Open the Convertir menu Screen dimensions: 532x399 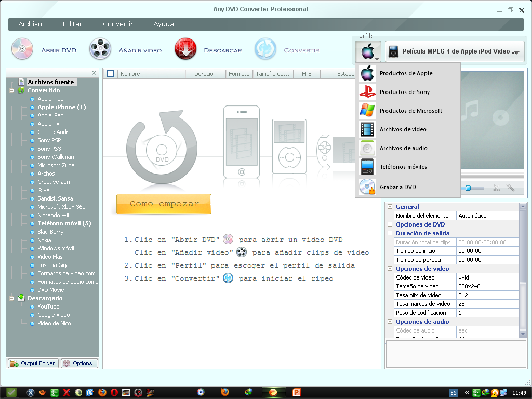(118, 24)
